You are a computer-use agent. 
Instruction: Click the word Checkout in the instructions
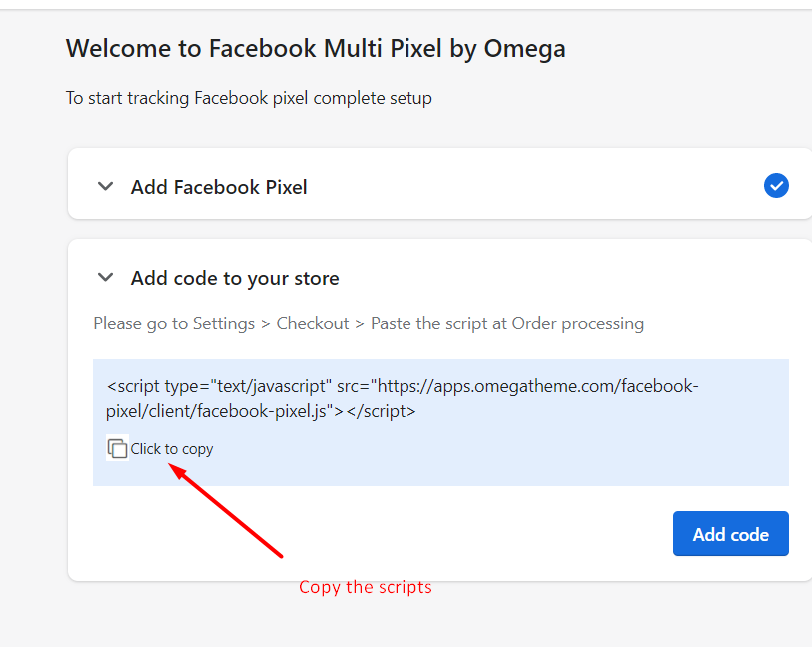(x=313, y=323)
